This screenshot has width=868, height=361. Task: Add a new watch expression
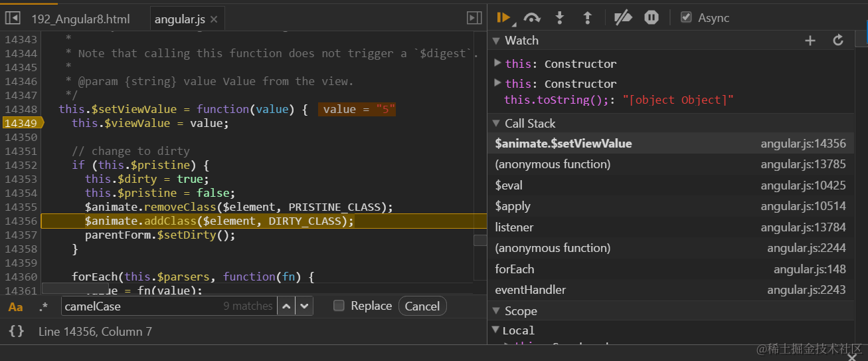pyautogui.click(x=810, y=41)
